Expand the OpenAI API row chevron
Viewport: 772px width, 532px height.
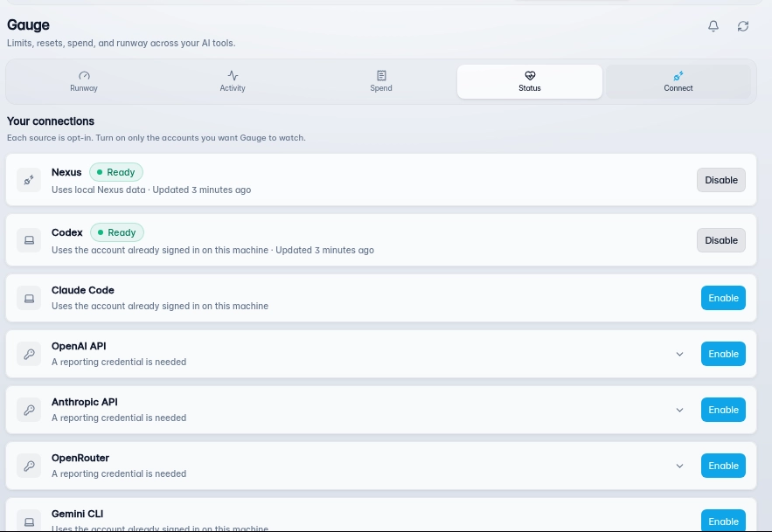pos(679,354)
